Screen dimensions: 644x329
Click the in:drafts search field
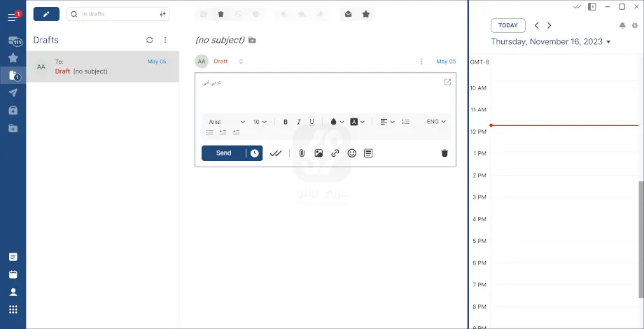click(118, 14)
